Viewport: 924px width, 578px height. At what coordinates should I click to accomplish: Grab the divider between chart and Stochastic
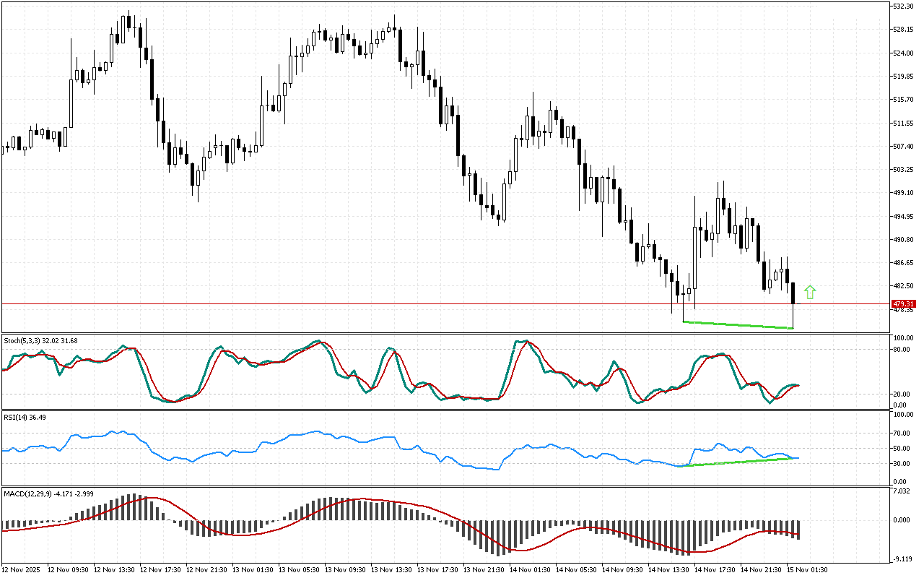[444, 333]
